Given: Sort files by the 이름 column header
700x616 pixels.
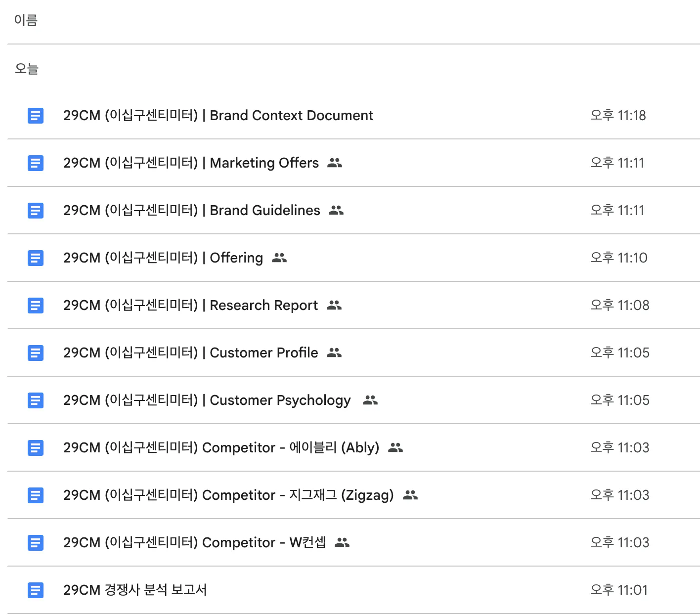Looking at the screenshot, I should pyautogui.click(x=26, y=20).
